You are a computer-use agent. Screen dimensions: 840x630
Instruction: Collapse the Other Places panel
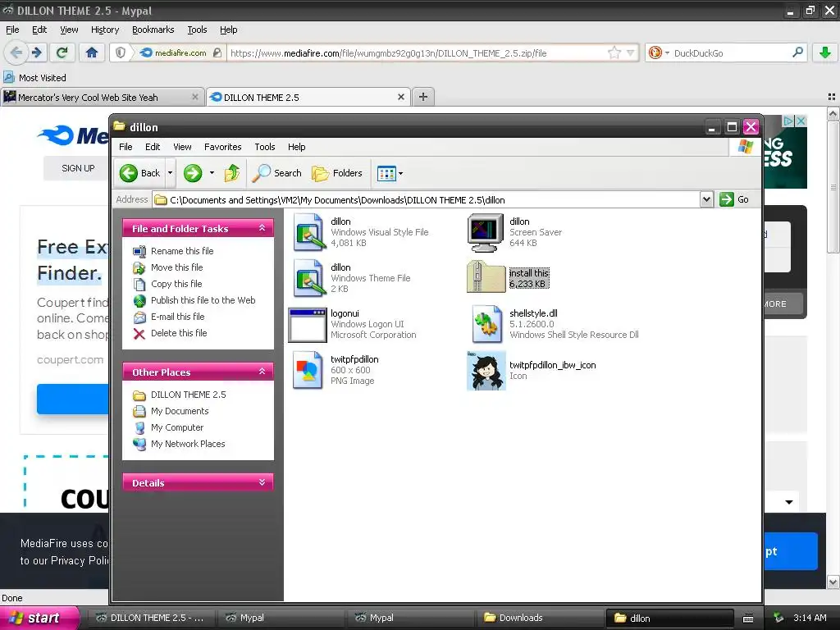262,372
